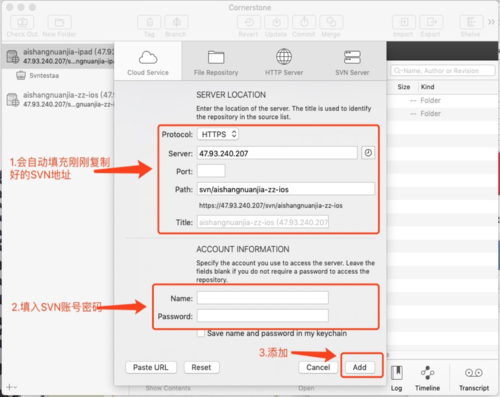Screen dimensions: 500x397
Task: Click the Branch toolbar icon
Action: coord(176,22)
